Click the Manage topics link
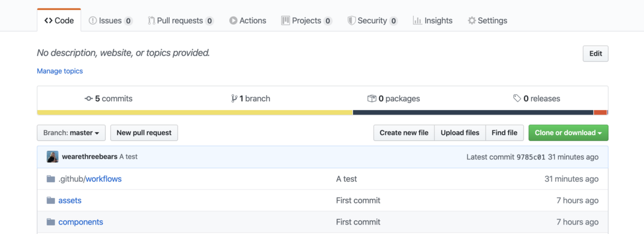Image resolution: width=644 pixels, height=234 pixels. 60,71
